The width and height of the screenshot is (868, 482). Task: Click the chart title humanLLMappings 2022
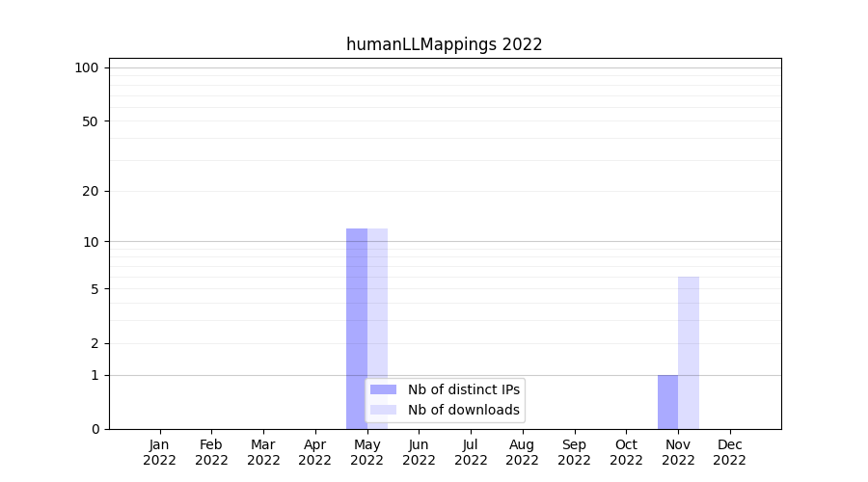click(444, 44)
